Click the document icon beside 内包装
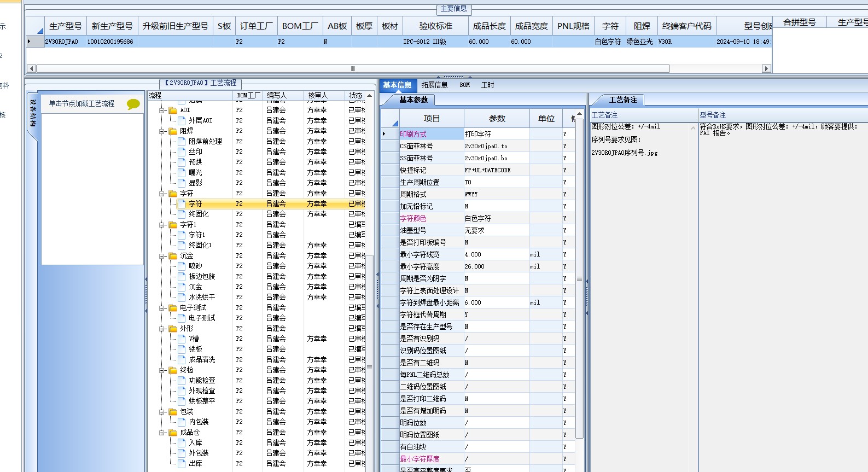 pyautogui.click(x=182, y=422)
